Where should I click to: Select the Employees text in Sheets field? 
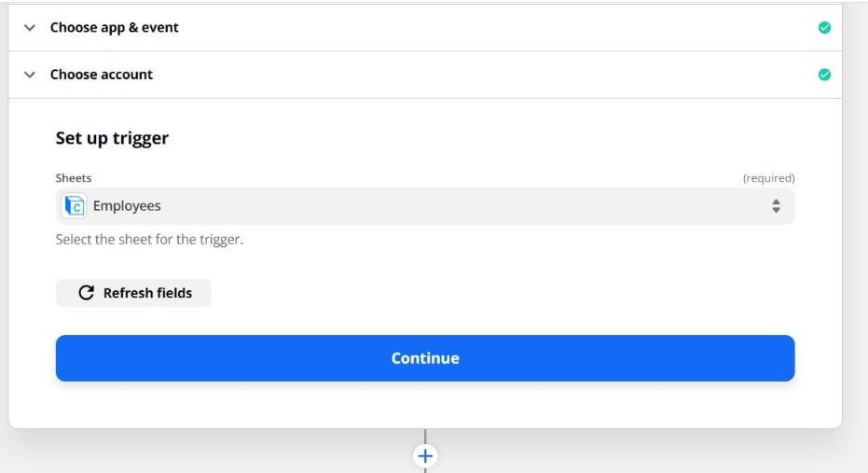(127, 206)
